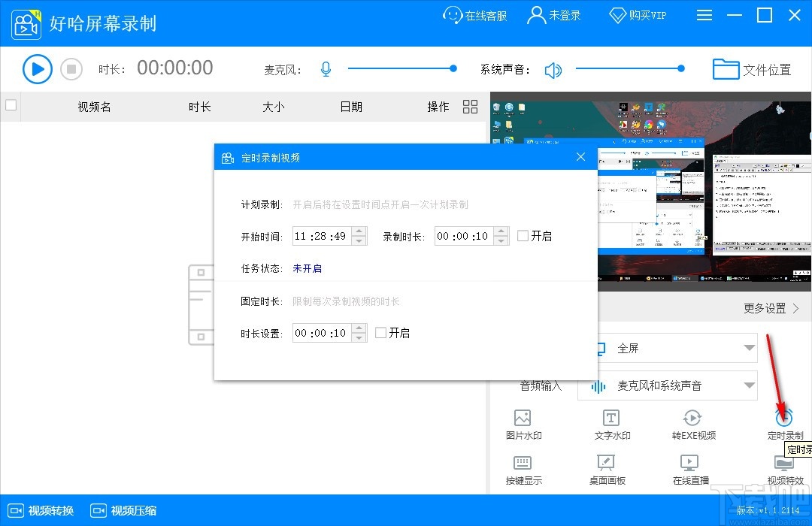Enable the 开启 checkbox beside 时长设置
The image size is (812, 526).
point(380,333)
